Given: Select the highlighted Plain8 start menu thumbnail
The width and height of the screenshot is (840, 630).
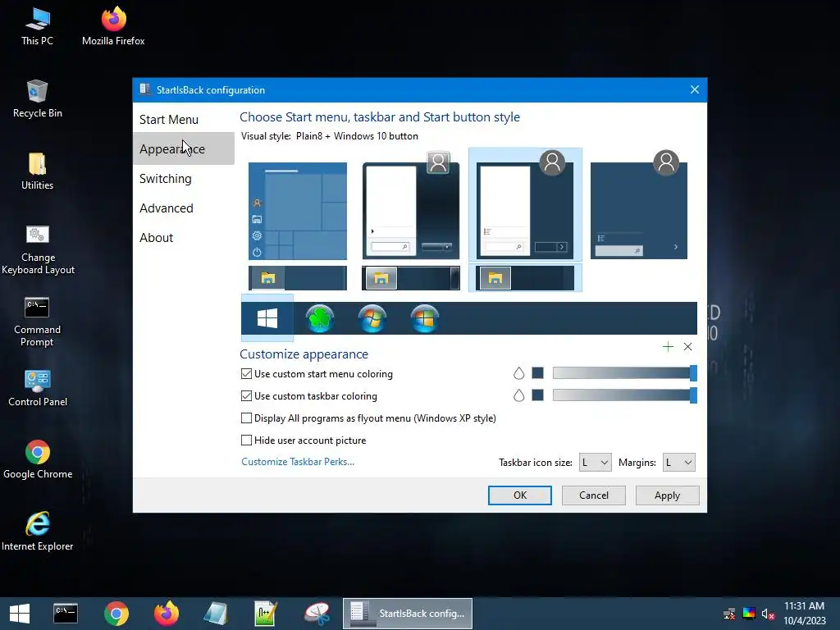Looking at the screenshot, I should point(525,205).
